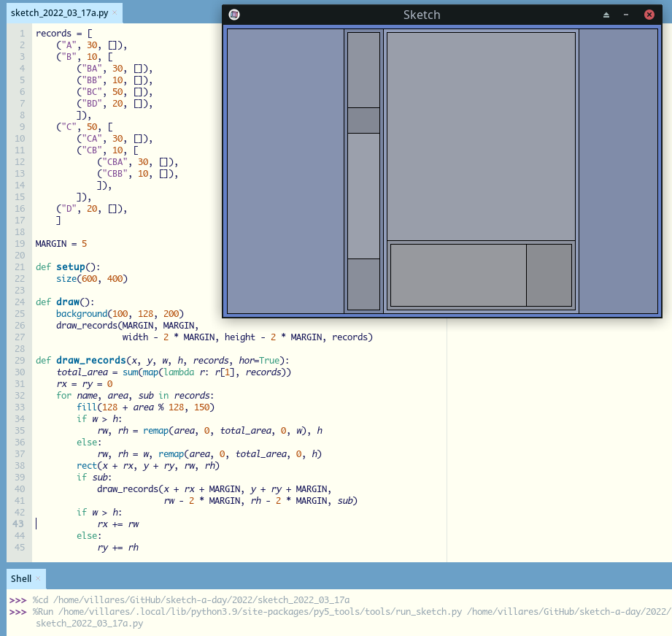The height and width of the screenshot is (636, 672).
Task: Click the far-right tall rectangle in the sketch
Action: (x=618, y=171)
